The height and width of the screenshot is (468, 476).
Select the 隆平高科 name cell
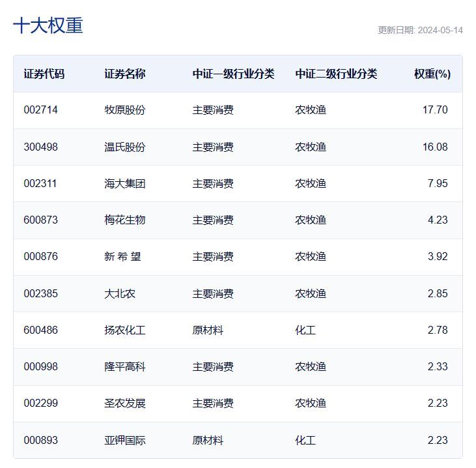tap(125, 366)
